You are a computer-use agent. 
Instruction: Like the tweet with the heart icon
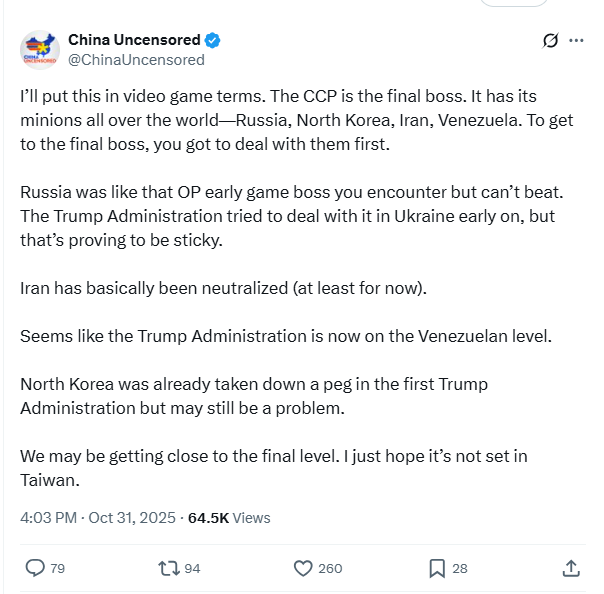(304, 568)
